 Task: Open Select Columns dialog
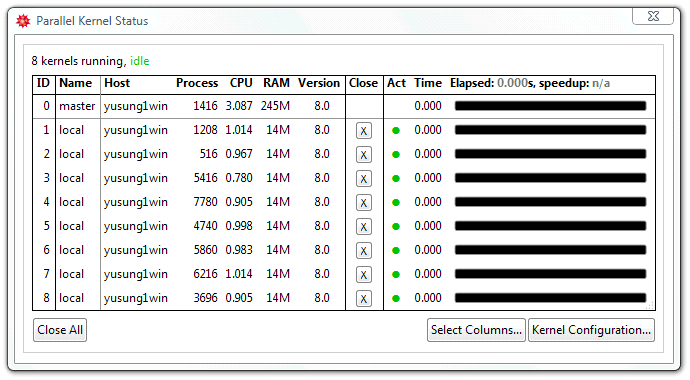(476, 330)
